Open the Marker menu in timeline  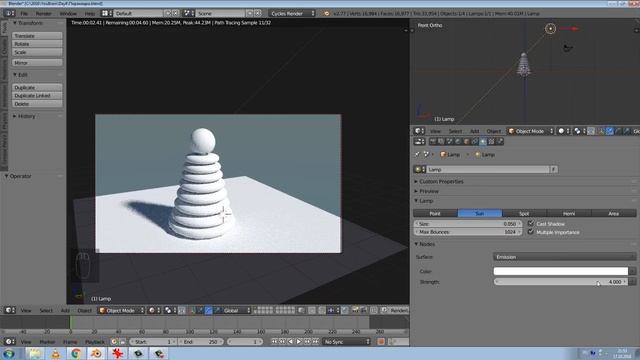47,342
